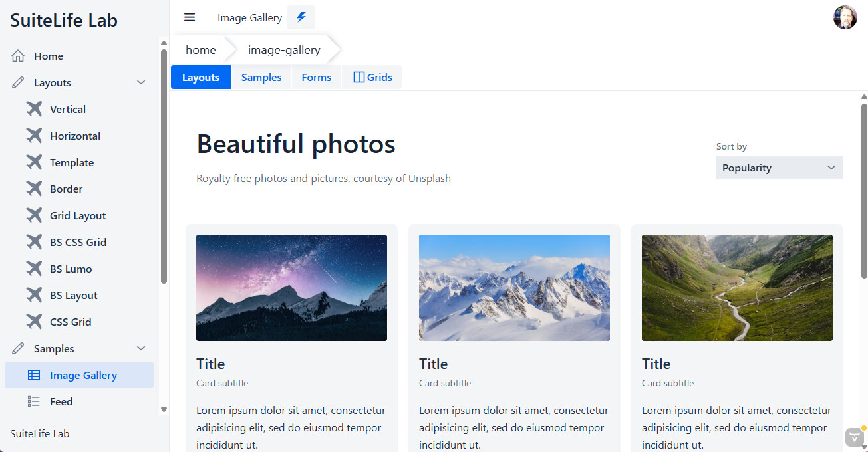Click the lightning bolt icon button
Screen dimensions: 868x452
[301, 17]
